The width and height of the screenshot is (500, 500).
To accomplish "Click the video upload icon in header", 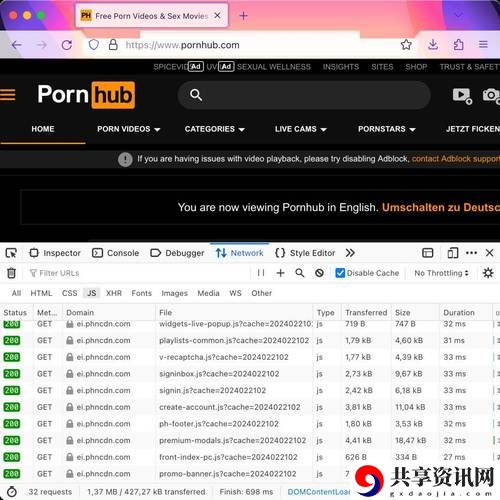I will coord(462,96).
